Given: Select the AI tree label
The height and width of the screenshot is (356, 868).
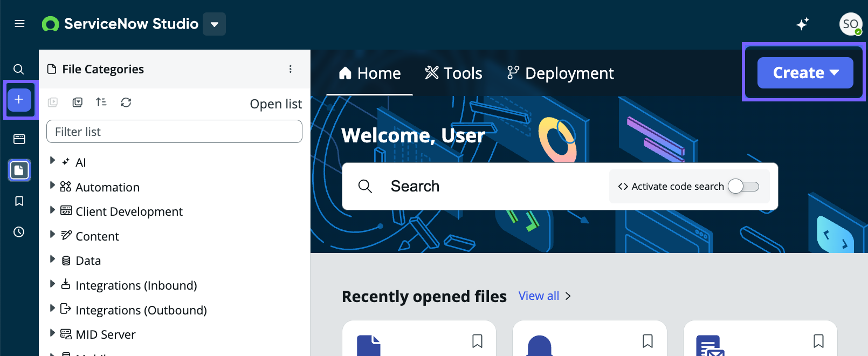Looking at the screenshot, I should [81, 162].
